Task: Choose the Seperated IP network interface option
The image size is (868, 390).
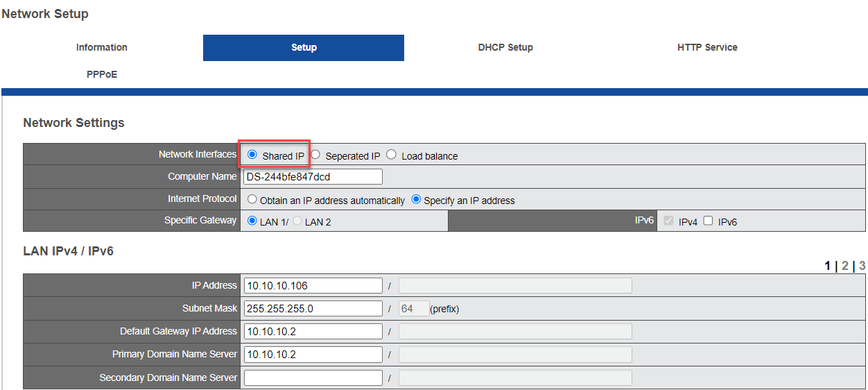Action: pyautogui.click(x=315, y=155)
